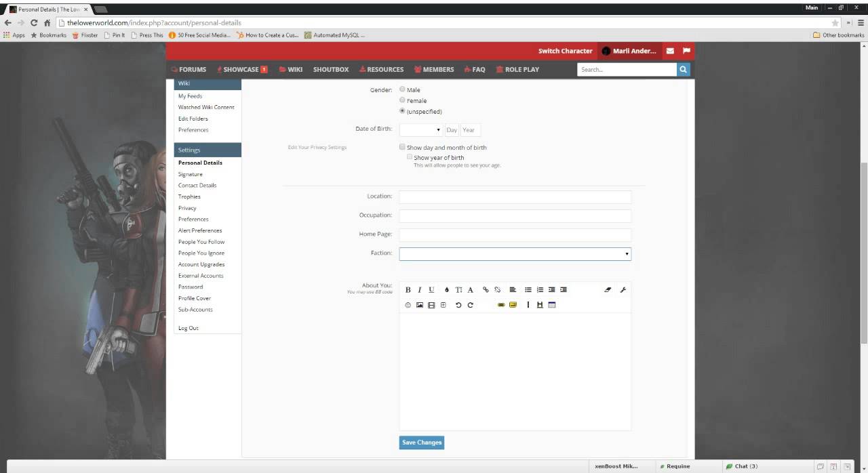Viewport: 868px width, 473px height.
Task: Enable show year of birth
Action: click(x=410, y=157)
